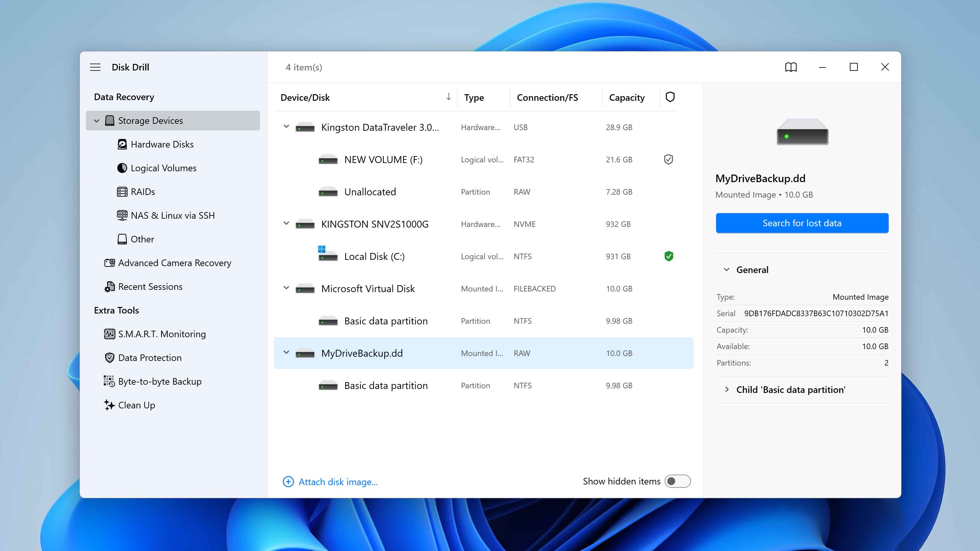Click the Attach disk image link
Screen dimensions: 980x551
[x=338, y=482]
